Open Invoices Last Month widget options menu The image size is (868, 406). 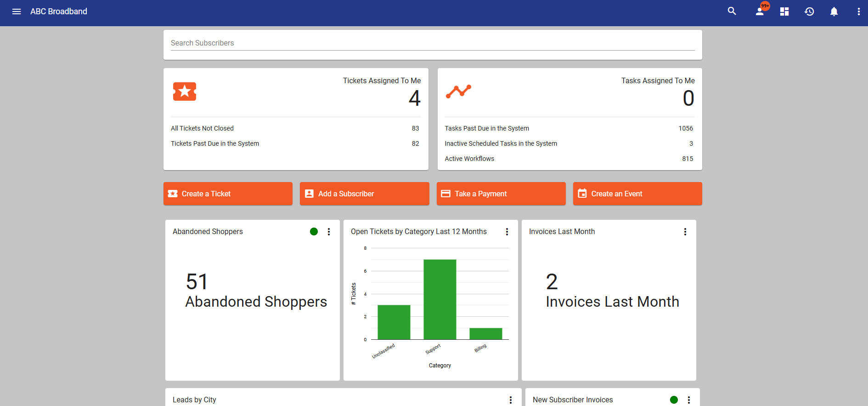click(x=685, y=232)
